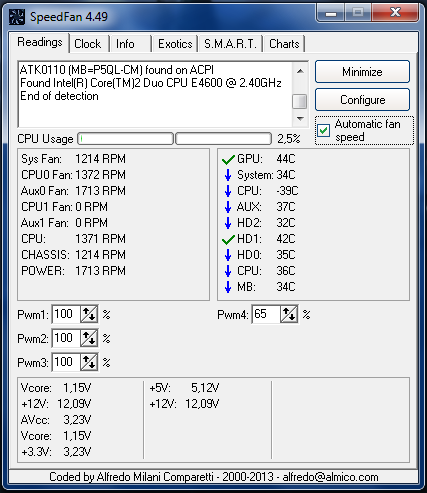Viewport: 427px width, 493px height.
Task: Click the 'End of detection' log line
Action: click(59, 96)
